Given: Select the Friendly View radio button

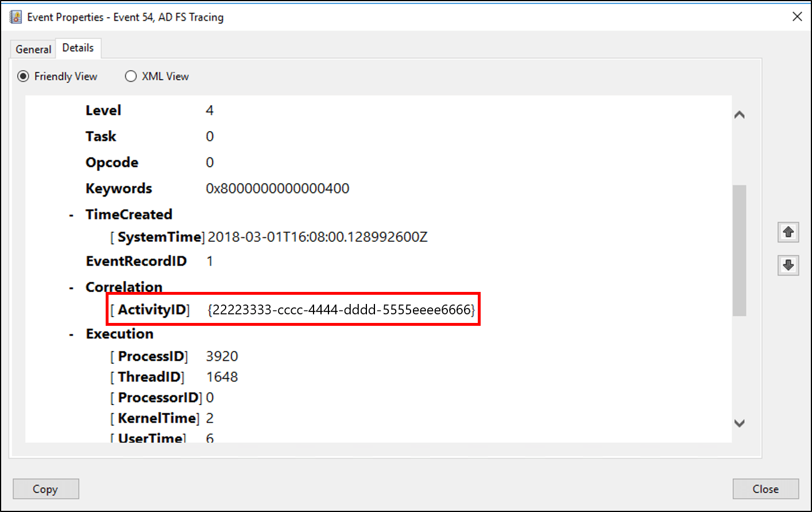Looking at the screenshot, I should 24,76.
